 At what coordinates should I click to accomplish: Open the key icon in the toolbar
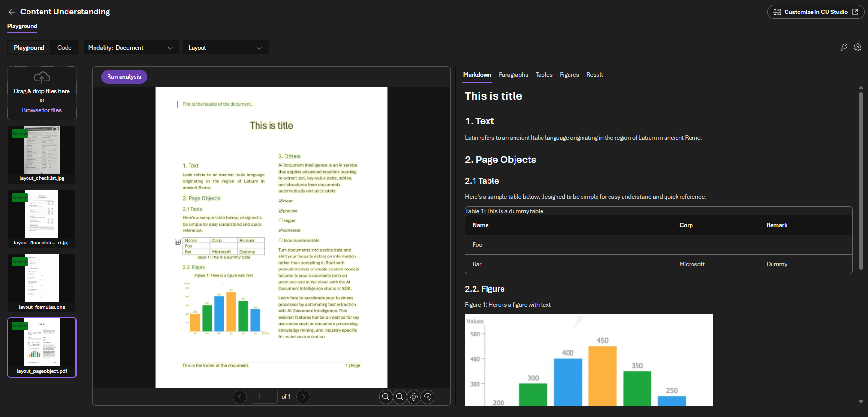click(843, 47)
